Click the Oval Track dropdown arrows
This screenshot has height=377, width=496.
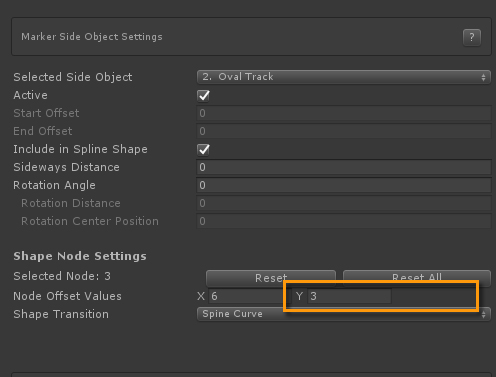[483, 77]
